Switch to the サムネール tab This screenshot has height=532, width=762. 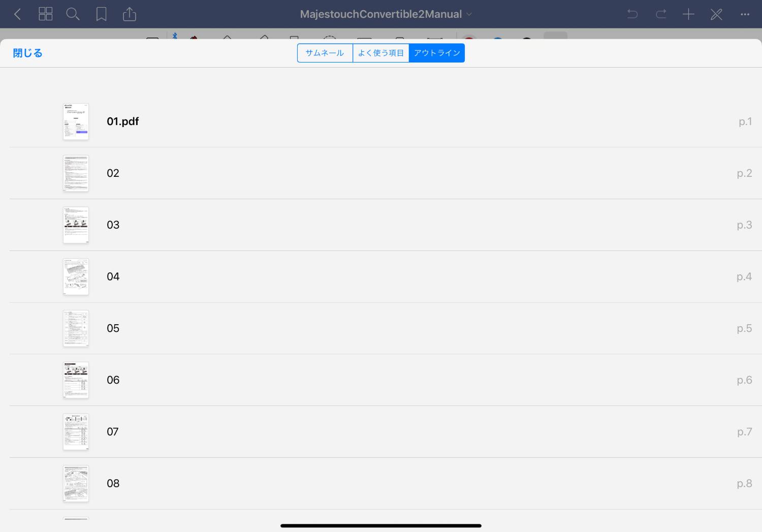coord(325,53)
